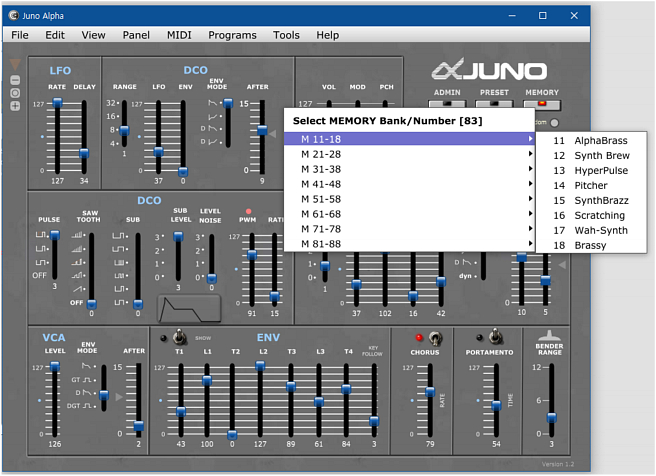Click the alpha JUNO logo
The height and width of the screenshot is (476, 656).
point(489,69)
